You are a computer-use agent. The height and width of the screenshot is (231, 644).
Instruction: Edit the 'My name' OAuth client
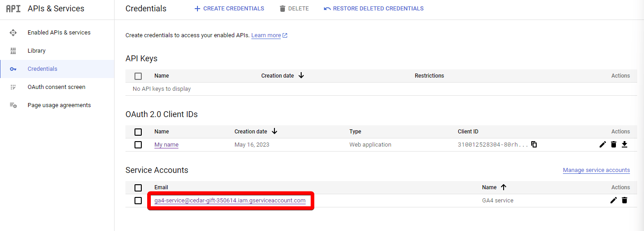point(603,145)
